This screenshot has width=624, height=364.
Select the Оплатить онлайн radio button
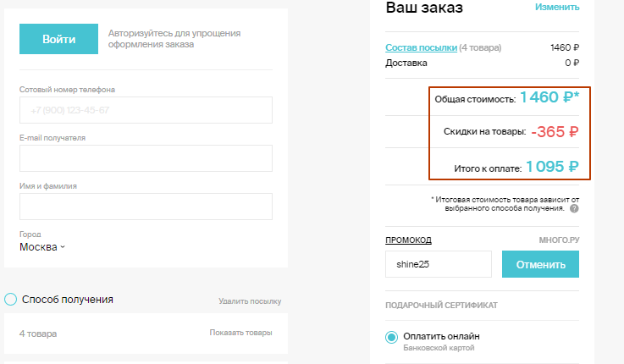click(x=391, y=338)
